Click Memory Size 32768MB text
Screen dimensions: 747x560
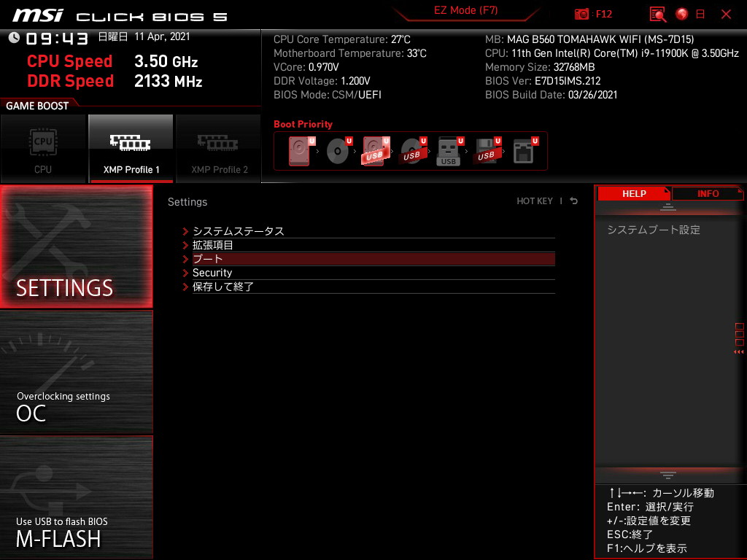540,67
